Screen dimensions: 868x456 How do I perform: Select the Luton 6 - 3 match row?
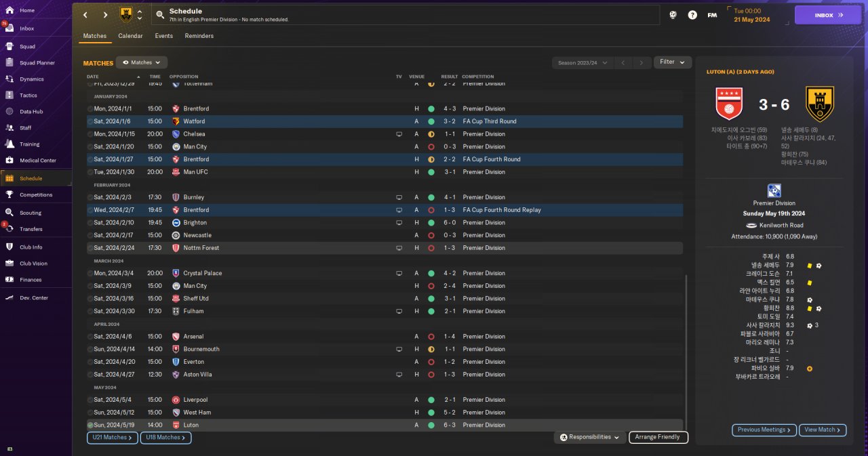point(384,425)
